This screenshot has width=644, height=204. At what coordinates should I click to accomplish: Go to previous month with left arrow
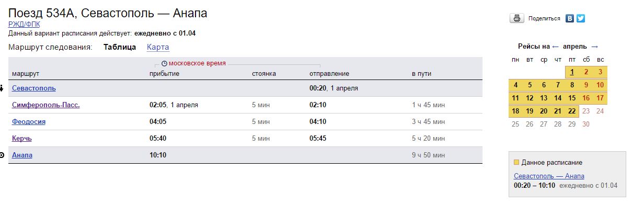(555, 47)
